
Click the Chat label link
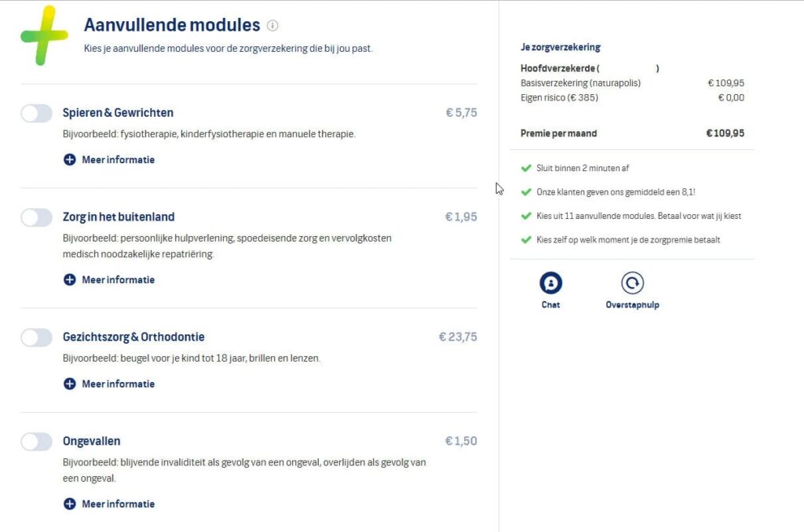pos(550,305)
